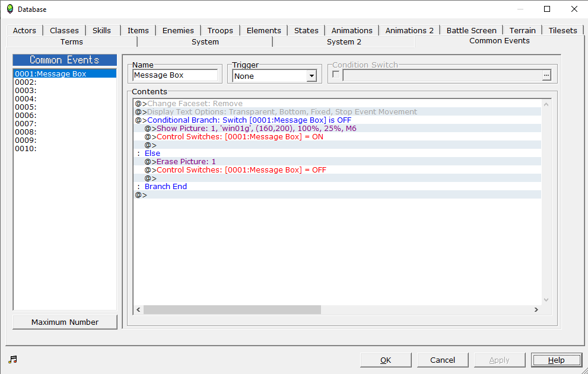Select the Erase Picture: 1 command
The image size is (588, 374).
point(338,162)
